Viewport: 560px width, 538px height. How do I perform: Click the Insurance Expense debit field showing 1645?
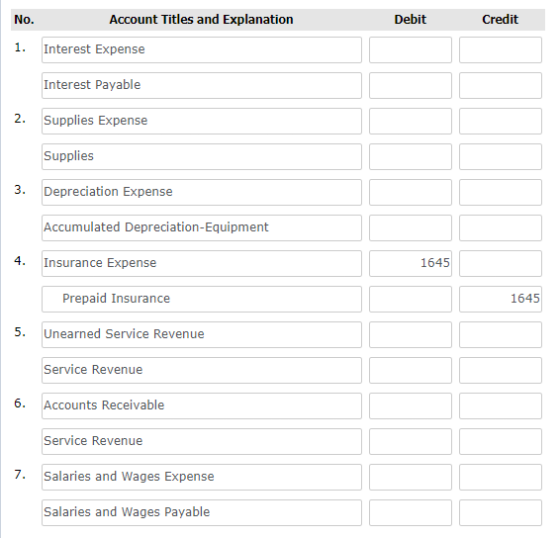(x=410, y=263)
